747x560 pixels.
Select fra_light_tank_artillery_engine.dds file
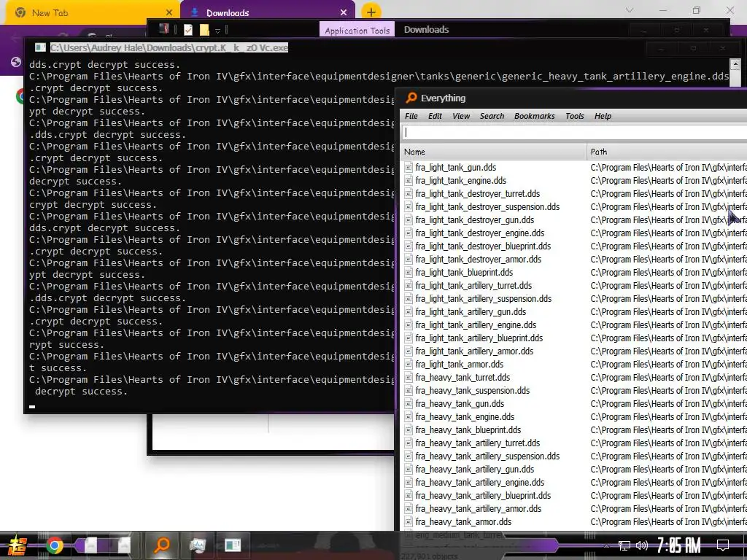point(476,325)
